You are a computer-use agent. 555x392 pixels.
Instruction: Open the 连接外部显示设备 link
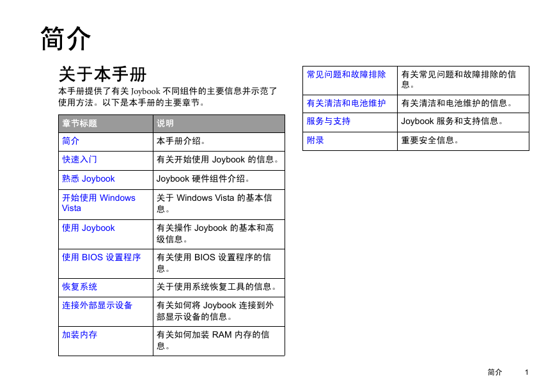click(97, 306)
